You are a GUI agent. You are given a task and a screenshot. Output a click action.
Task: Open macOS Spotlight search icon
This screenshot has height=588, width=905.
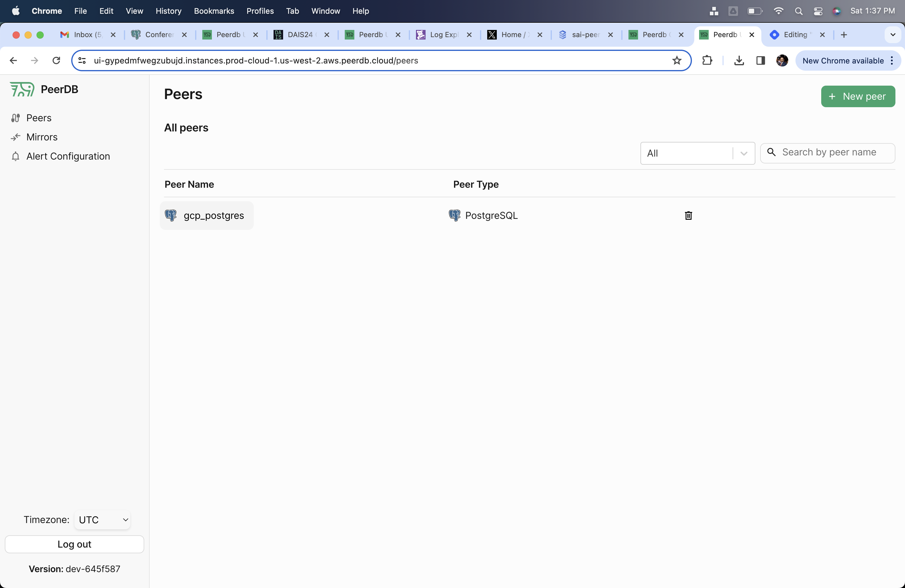798,11
